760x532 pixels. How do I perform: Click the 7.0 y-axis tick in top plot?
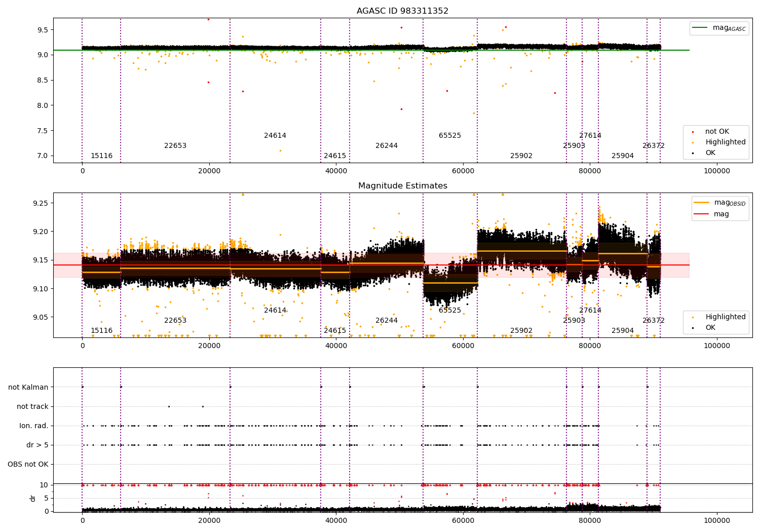pos(43,156)
